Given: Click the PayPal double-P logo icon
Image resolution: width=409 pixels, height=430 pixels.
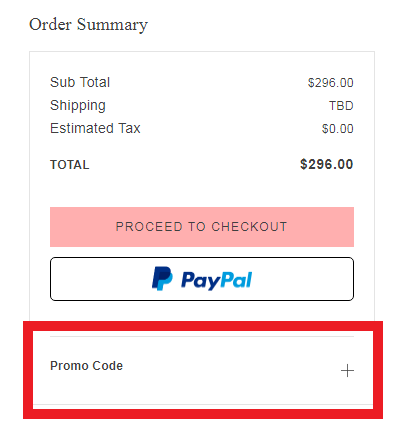Looking at the screenshot, I should [x=162, y=278].
